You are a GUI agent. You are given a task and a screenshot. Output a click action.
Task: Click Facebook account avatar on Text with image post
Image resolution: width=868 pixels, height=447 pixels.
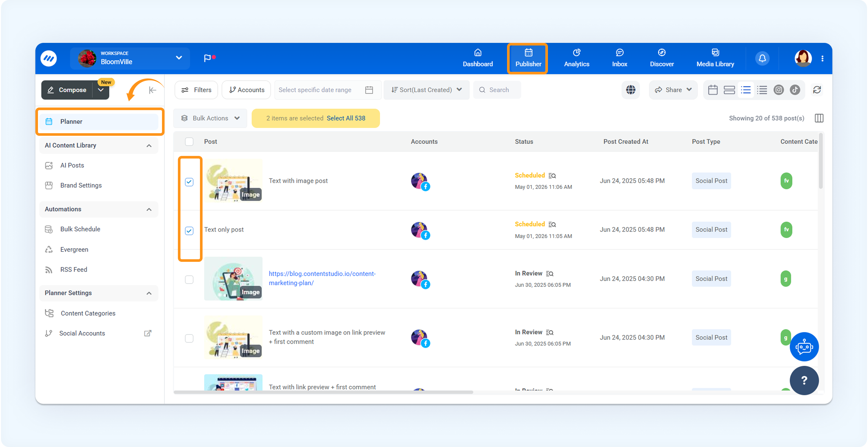click(x=420, y=182)
